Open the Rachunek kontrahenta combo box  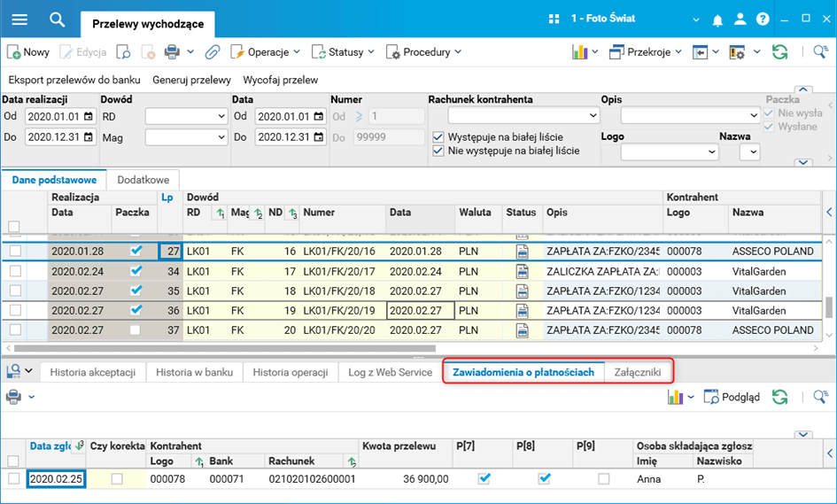(x=523, y=116)
